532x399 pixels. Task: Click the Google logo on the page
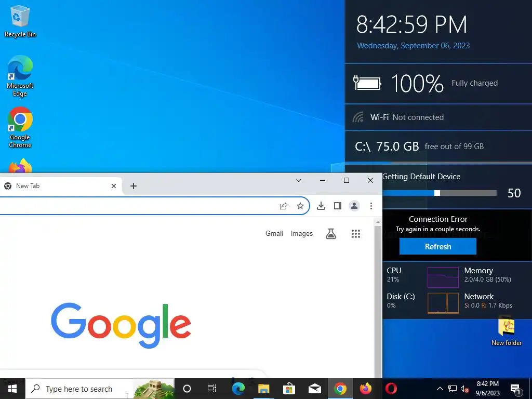click(x=121, y=325)
